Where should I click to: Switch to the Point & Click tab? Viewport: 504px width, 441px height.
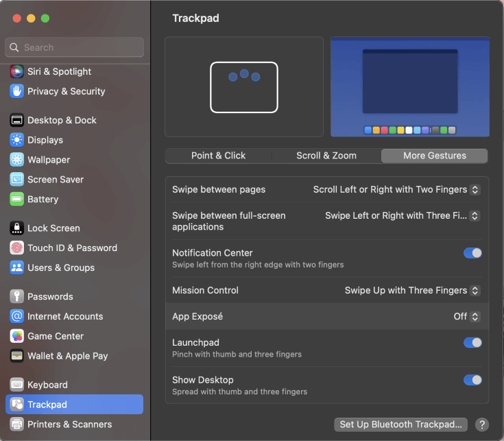coord(218,156)
